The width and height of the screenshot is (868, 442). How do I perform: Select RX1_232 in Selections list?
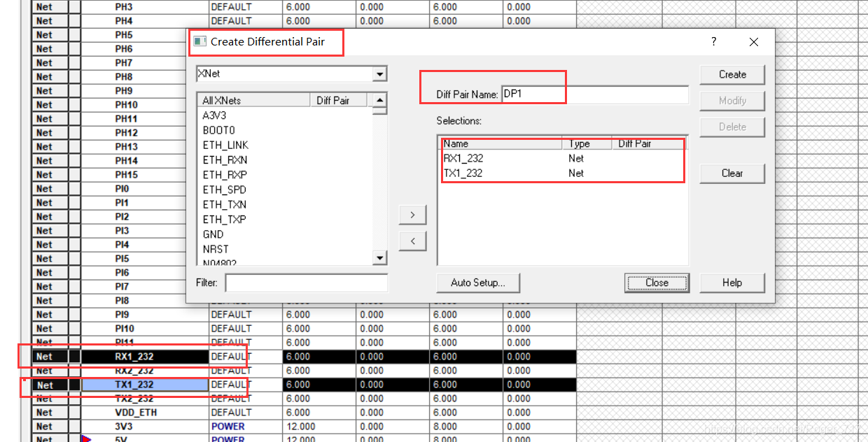click(x=463, y=158)
